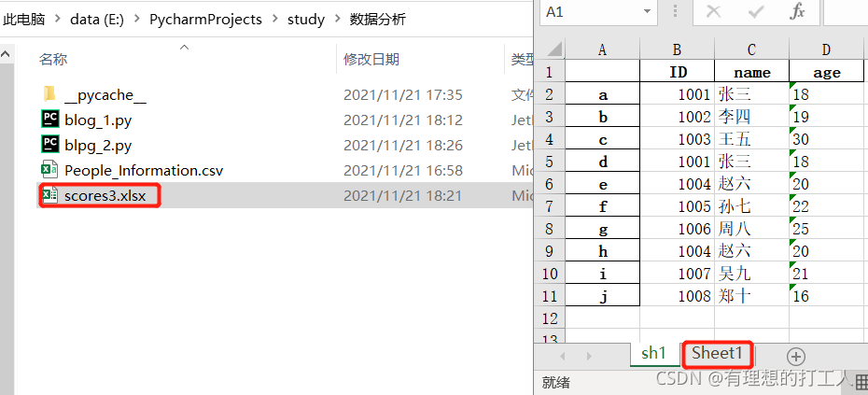Expand breadcrumb chevron after 此电脑

(56, 20)
